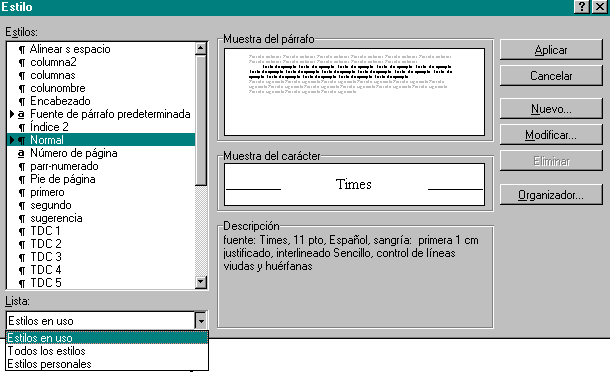The height and width of the screenshot is (373, 610).
Task: Open the Organizador... dialog
Action: tap(551, 194)
